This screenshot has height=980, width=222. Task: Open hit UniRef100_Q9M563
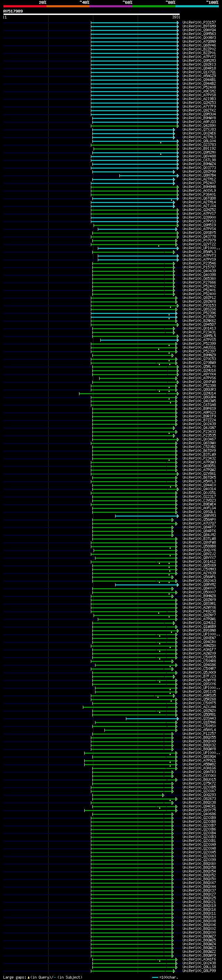click(x=199, y=34)
